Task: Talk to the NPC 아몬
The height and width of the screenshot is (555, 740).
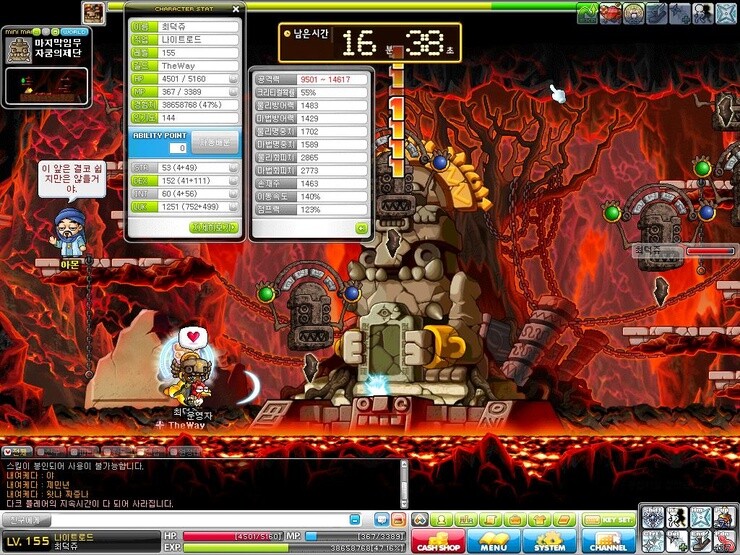Action: point(70,234)
